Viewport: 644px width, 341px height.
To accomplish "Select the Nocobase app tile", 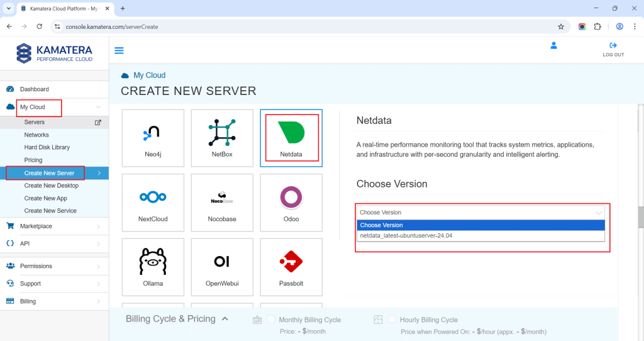I will point(222,203).
